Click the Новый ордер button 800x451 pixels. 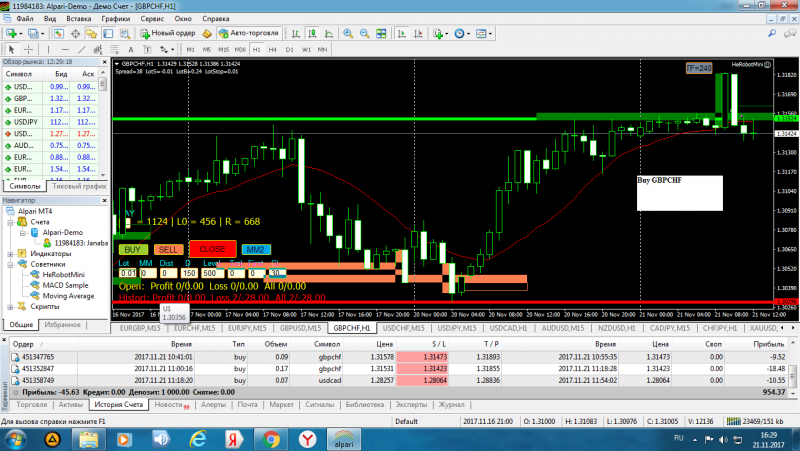(x=168, y=33)
